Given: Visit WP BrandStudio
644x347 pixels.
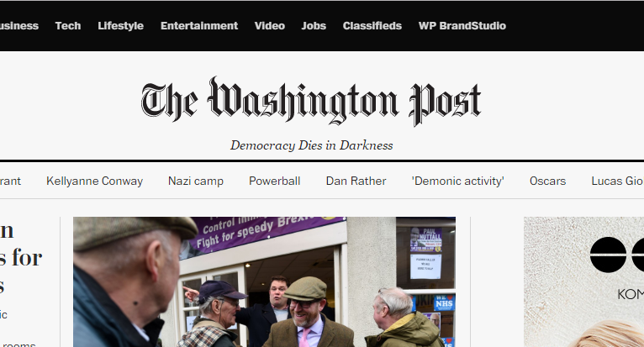Looking at the screenshot, I should pos(462,26).
